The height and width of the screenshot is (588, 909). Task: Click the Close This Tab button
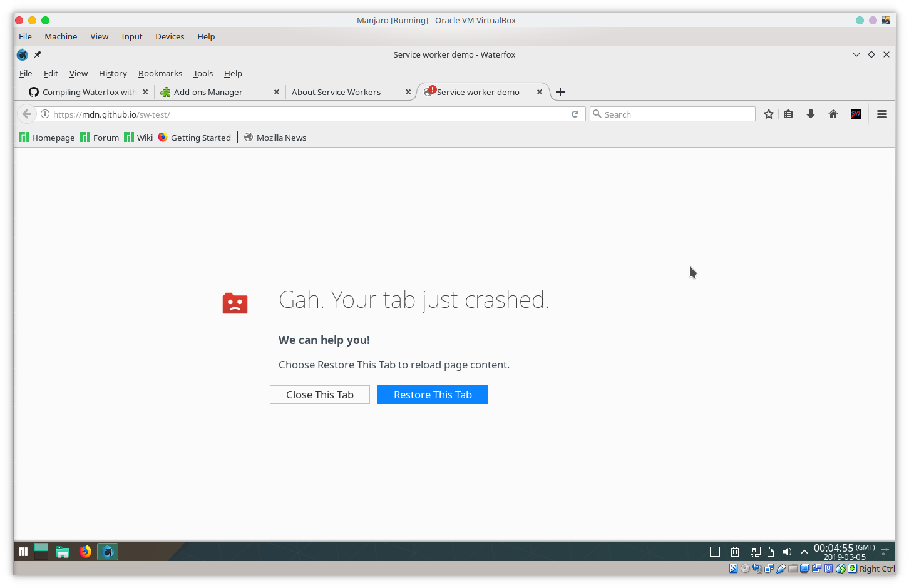pyautogui.click(x=320, y=395)
